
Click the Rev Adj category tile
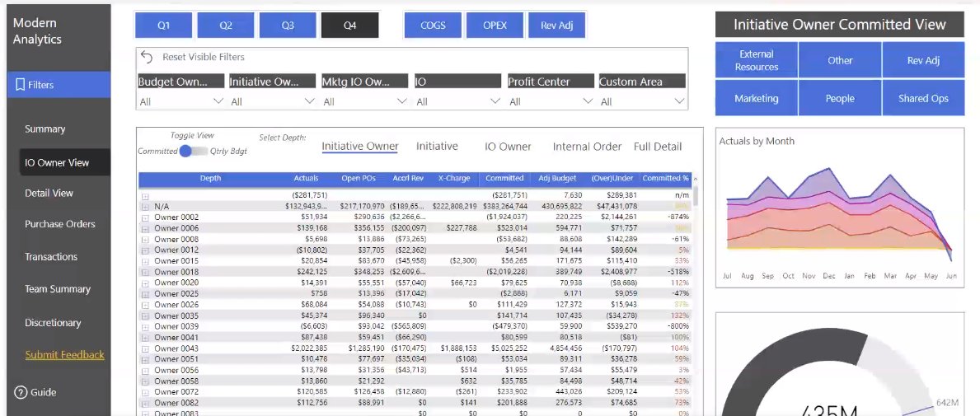pos(923,60)
